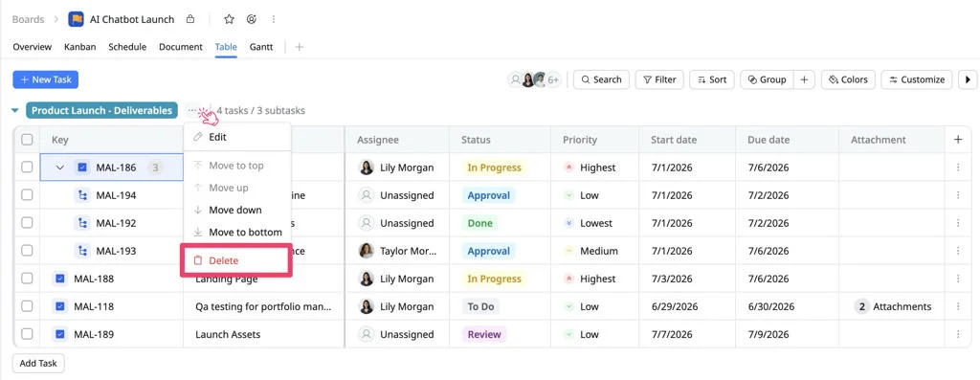This screenshot has height=380, width=980.
Task: Add a column with plus icon
Action: tap(958, 140)
